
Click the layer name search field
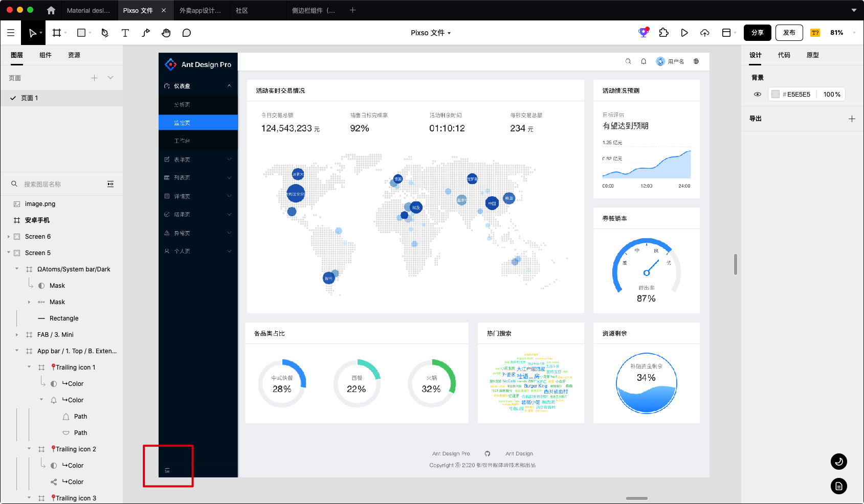pos(57,184)
